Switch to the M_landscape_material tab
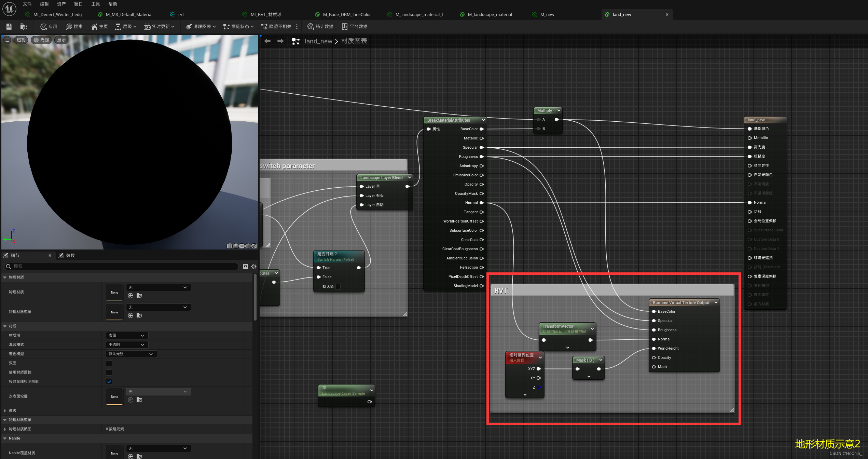 coord(490,14)
